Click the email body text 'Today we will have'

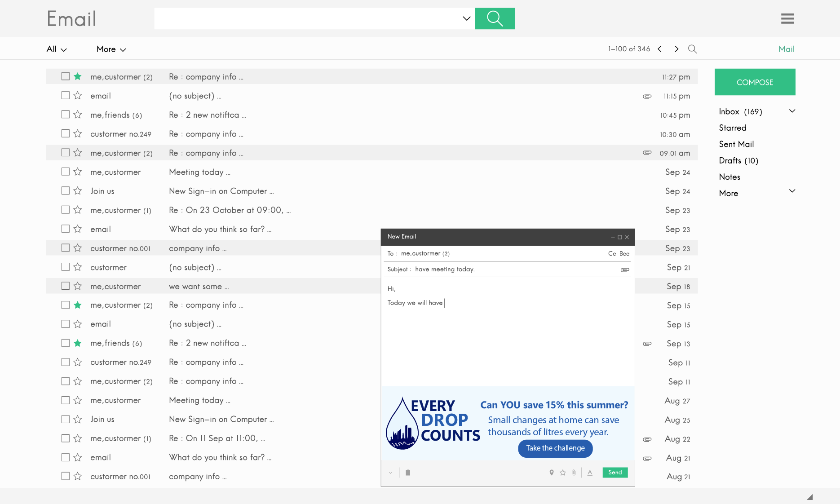[x=415, y=303]
